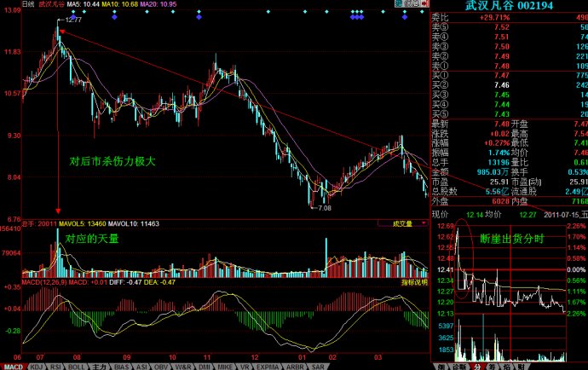This screenshot has width=588, height=370.
Task: Click the 12.41 baseline price on intraday axis
Action: [446, 269]
